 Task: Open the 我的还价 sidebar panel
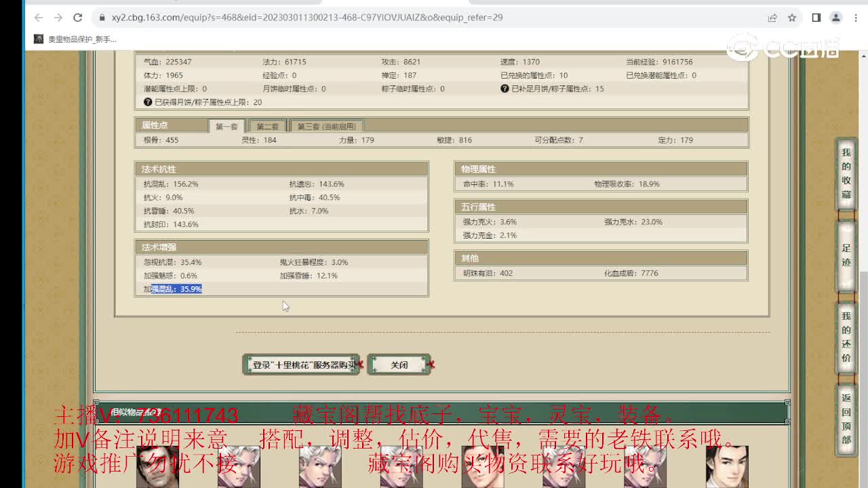tap(846, 335)
